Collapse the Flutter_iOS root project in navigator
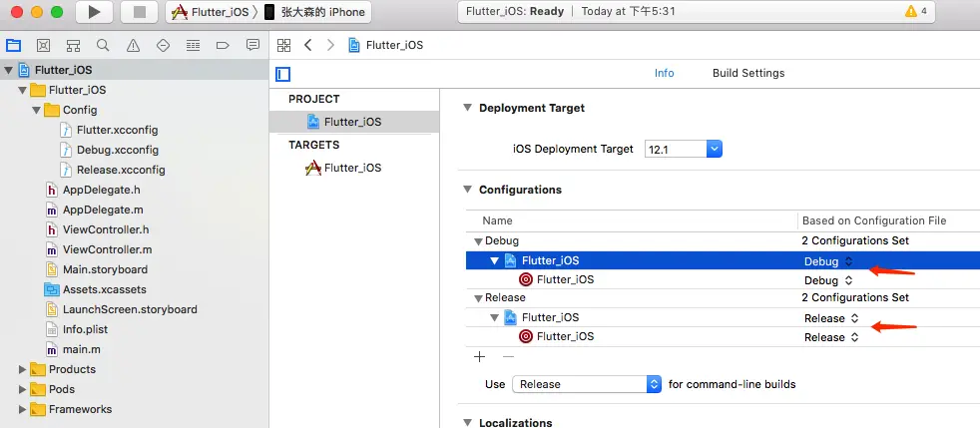This screenshot has width=980, height=428. (8, 70)
